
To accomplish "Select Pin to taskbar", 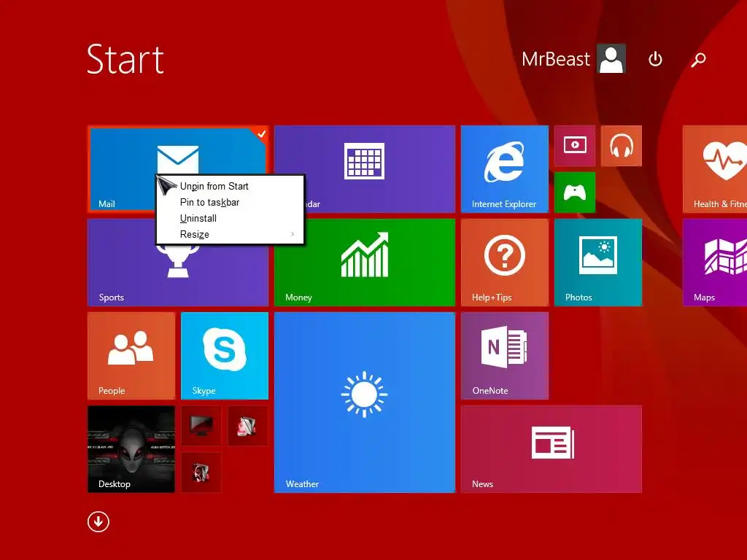I will [x=230, y=203].
